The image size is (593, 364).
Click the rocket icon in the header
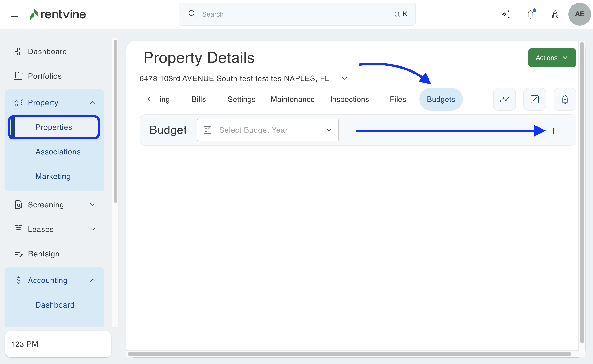[555, 14]
